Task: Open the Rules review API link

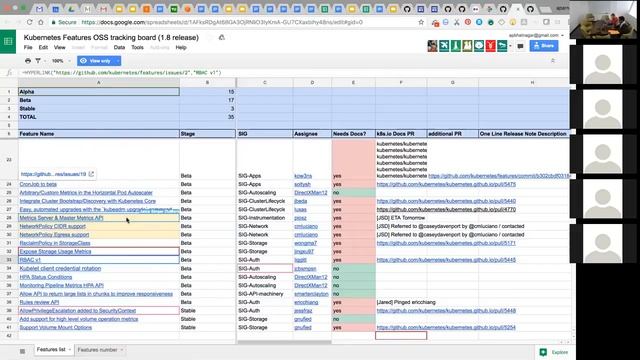Action: (x=39, y=302)
